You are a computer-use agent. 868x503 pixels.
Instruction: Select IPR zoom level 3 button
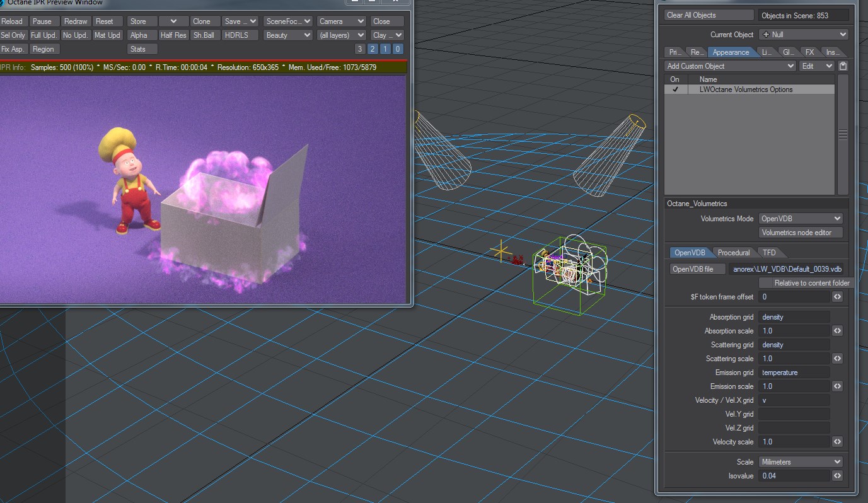(360, 49)
